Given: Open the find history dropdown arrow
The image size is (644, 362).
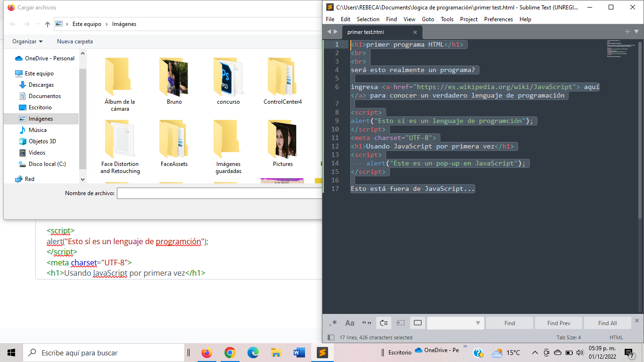Looking at the screenshot, I should (x=478, y=323).
